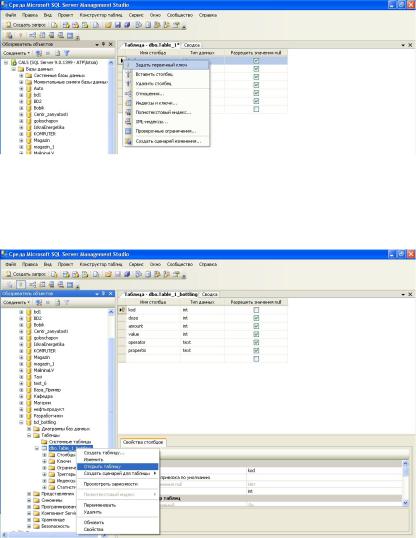
Task: Click Object Explorer filter icon in dbo.Table_1* window
Action: [x=67, y=53]
